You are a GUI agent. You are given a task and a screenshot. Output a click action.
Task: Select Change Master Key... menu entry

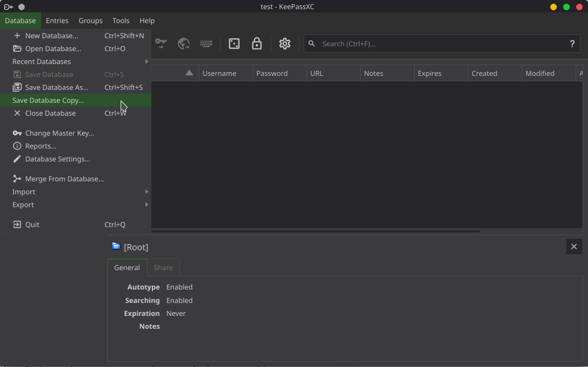pos(75,133)
